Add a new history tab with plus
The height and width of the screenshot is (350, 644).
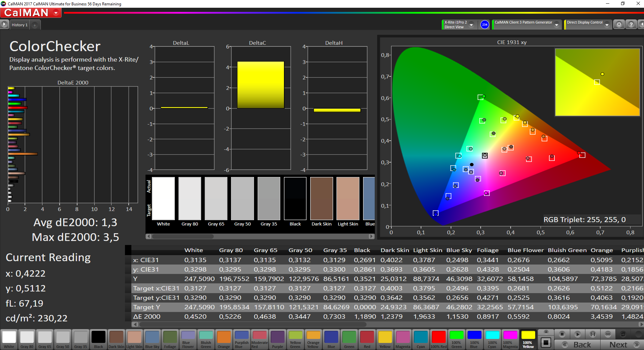pyautogui.click(x=35, y=25)
